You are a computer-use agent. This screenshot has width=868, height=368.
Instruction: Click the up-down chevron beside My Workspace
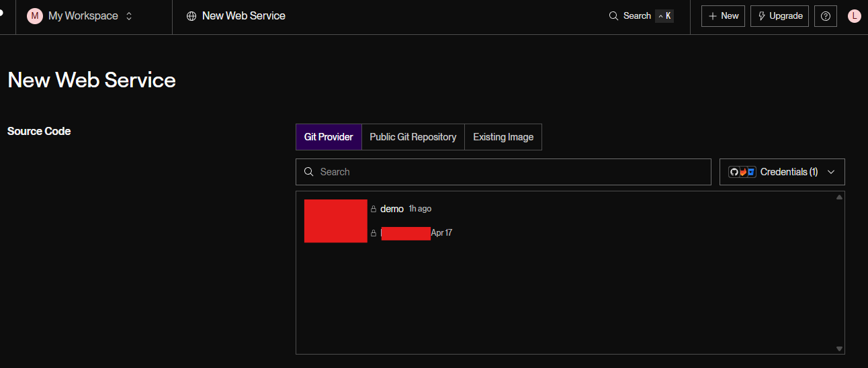click(129, 16)
